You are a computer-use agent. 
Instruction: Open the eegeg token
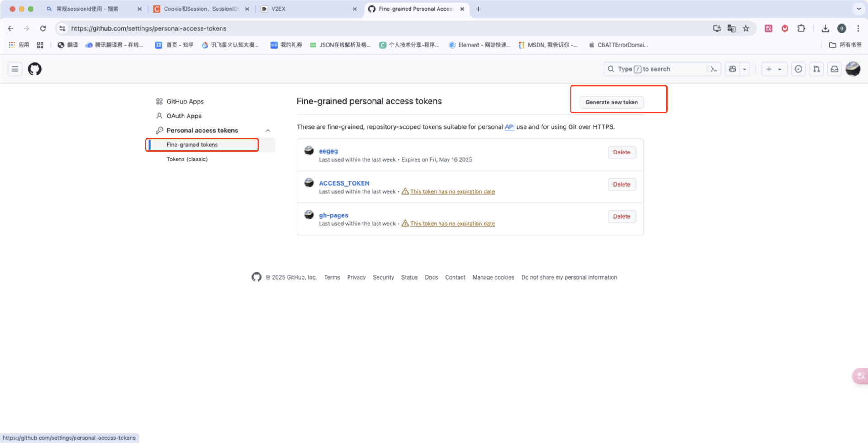click(x=328, y=151)
